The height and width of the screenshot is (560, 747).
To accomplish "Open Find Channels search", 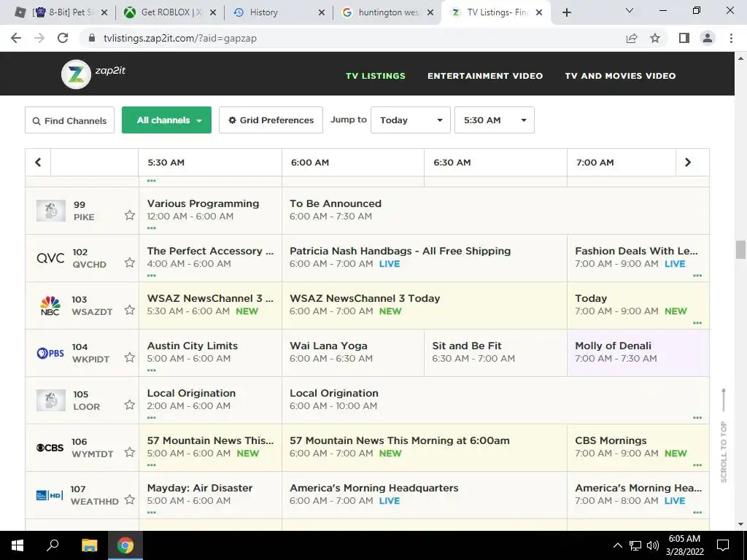I will tap(69, 120).
